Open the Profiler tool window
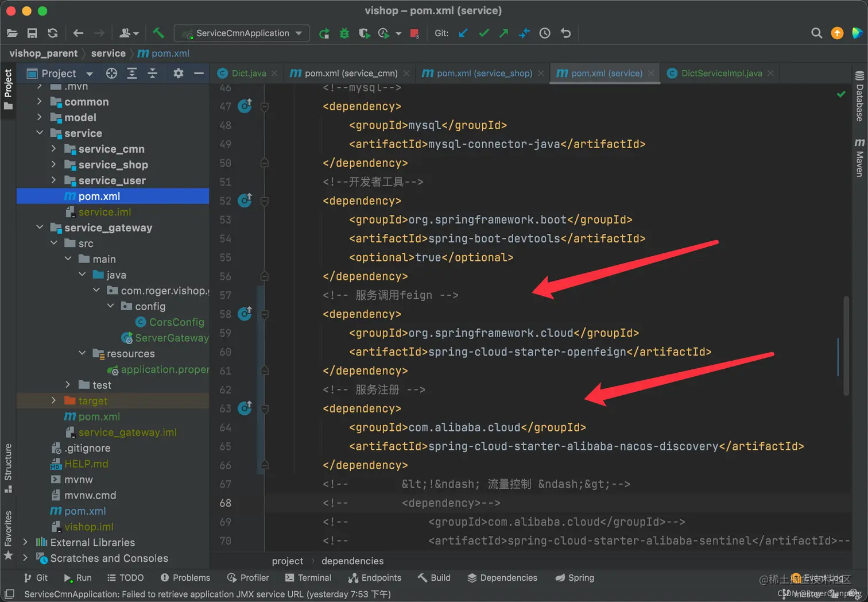The width and height of the screenshot is (868, 602). point(248,577)
